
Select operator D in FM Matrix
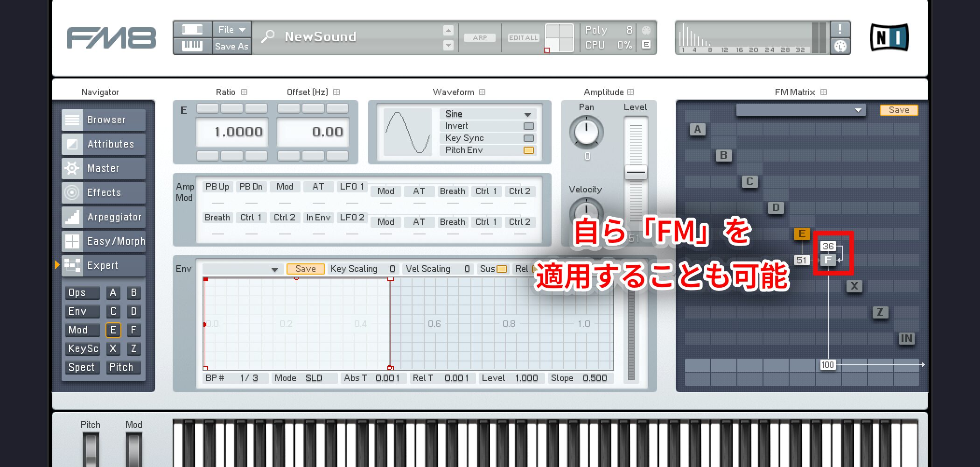[776, 207]
